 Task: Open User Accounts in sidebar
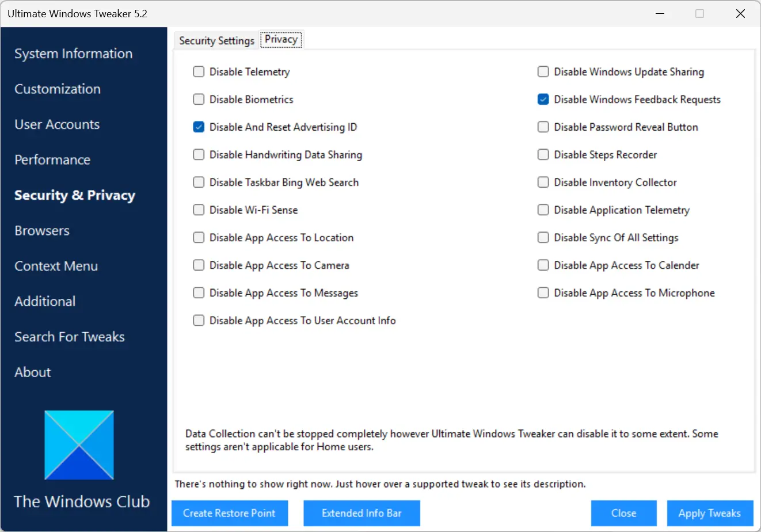57,124
